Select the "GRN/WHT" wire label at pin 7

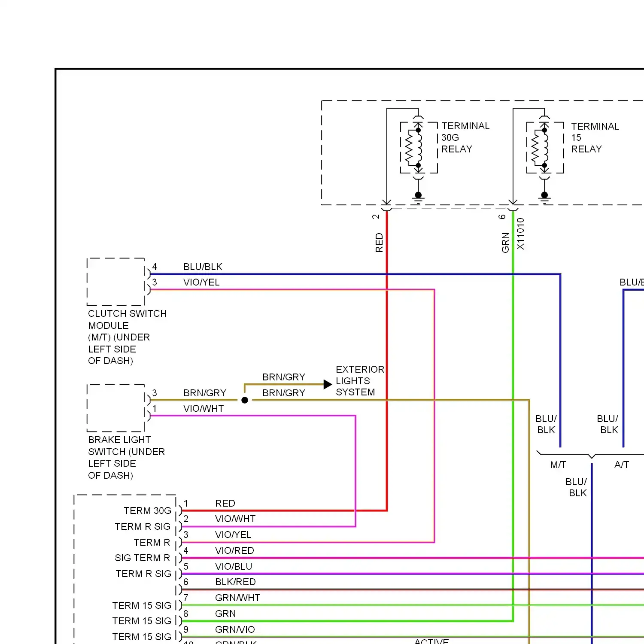237,598
